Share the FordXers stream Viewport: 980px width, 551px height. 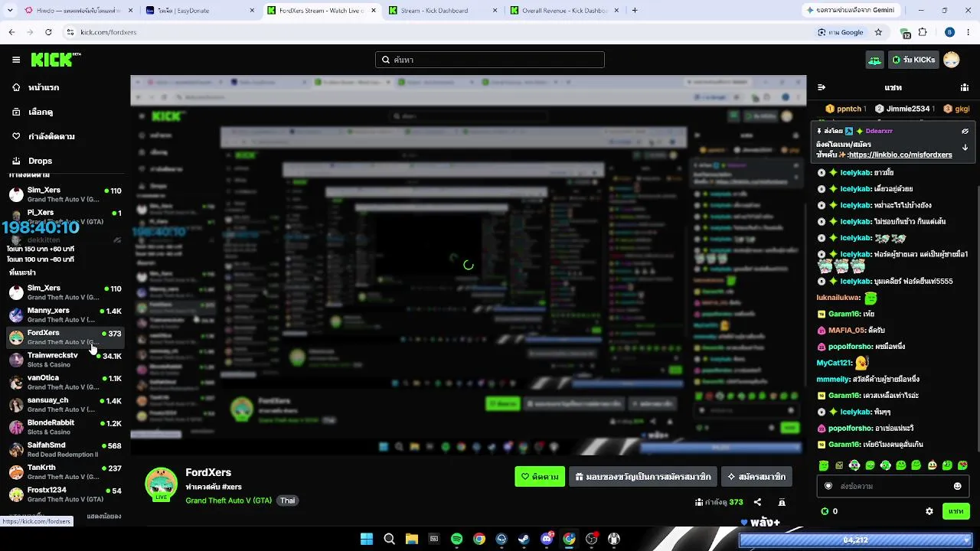point(757,502)
